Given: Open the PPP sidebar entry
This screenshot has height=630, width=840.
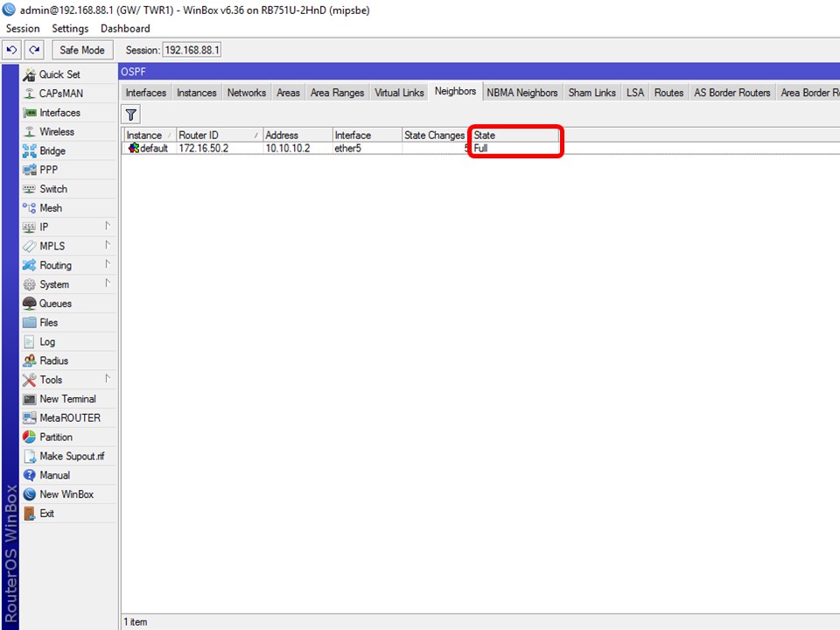Looking at the screenshot, I should (68, 170).
